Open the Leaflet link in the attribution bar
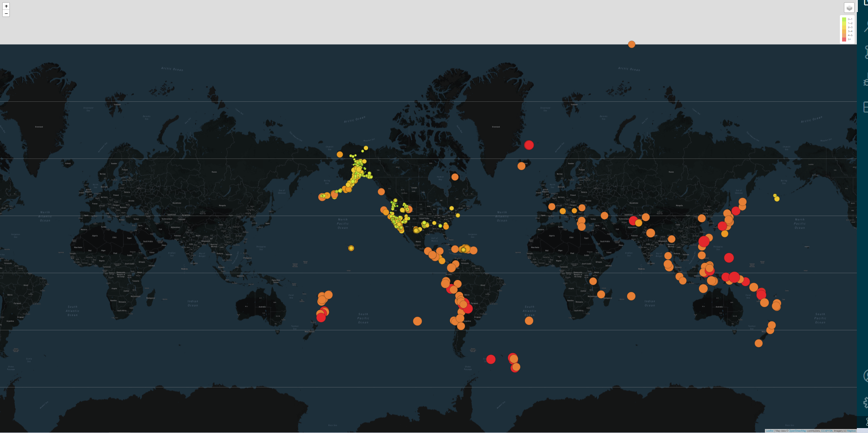The image size is (868, 433). [x=770, y=431]
